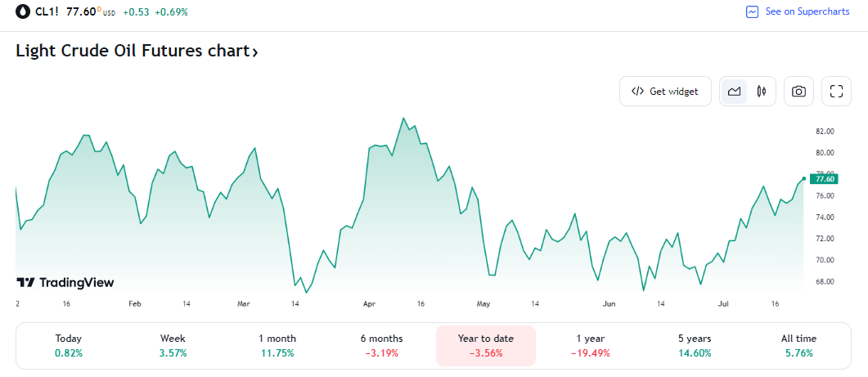Switch to area chart view

click(x=734, y=92)
